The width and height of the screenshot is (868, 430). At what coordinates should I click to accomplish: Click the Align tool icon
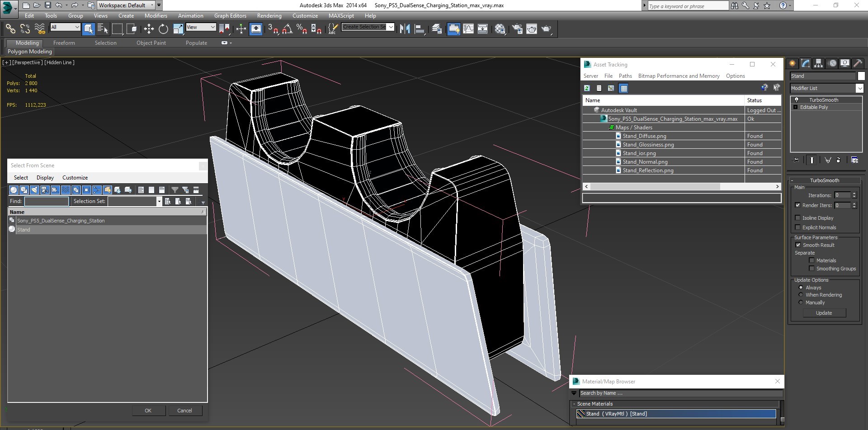coord(420,29)
